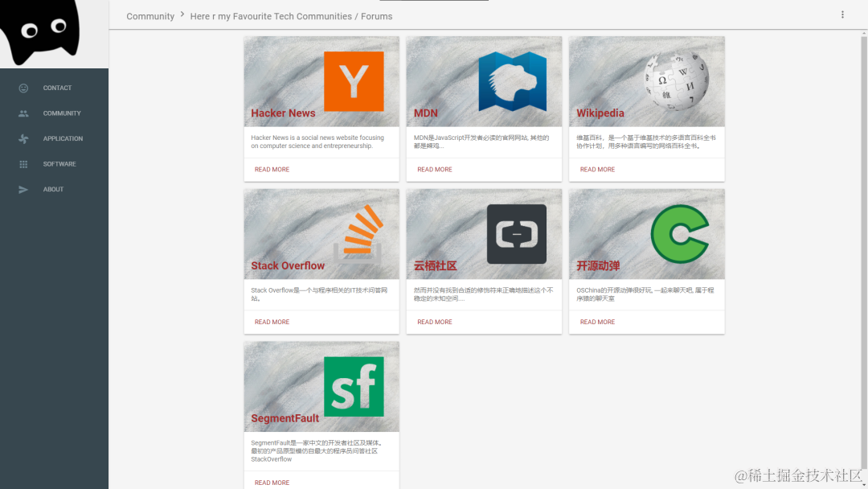Go to Community in the breadcrumb
The height and width of the screenshot is (489, 868).
pyautogui.click(x=150, y=17)
